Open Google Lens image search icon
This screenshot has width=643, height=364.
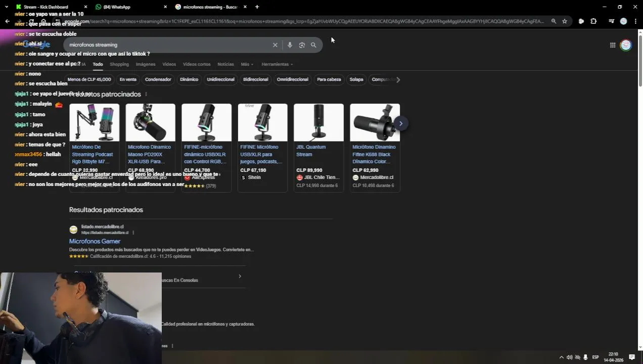[x=302, y=45]
